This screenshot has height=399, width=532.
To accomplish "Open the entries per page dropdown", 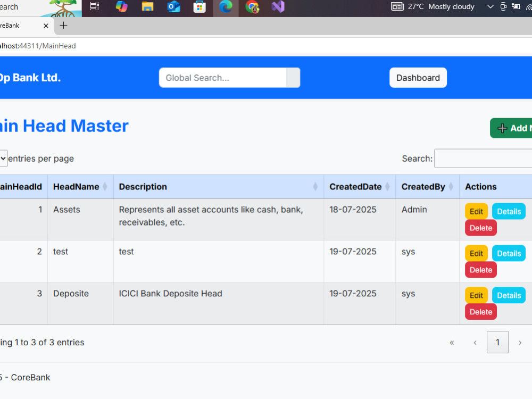I will coord(3,159).
